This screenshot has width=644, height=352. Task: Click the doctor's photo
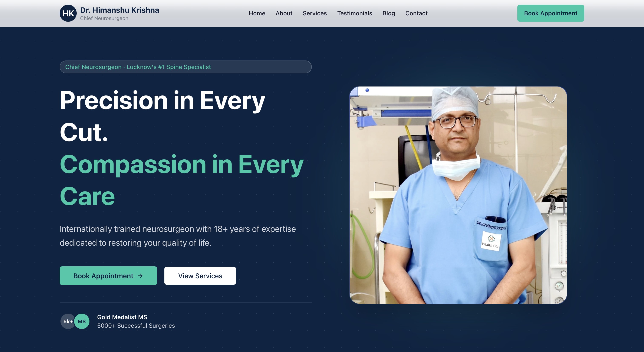(458, 195)
